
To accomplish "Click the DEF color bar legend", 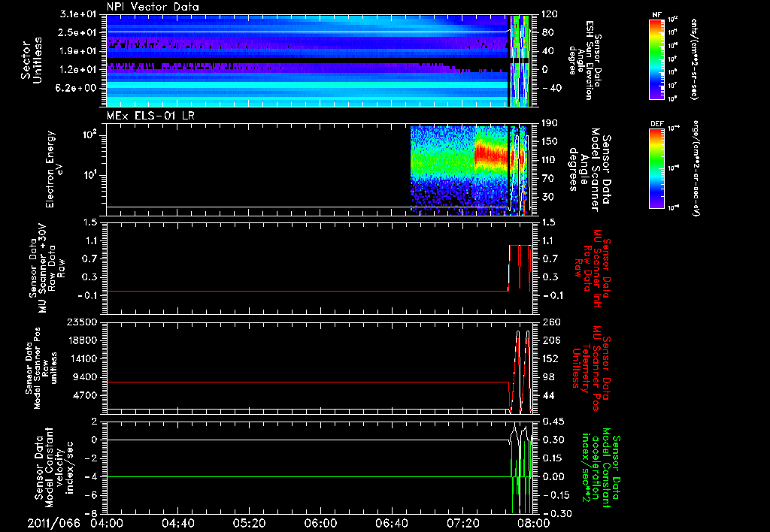I will pos(656,168).
